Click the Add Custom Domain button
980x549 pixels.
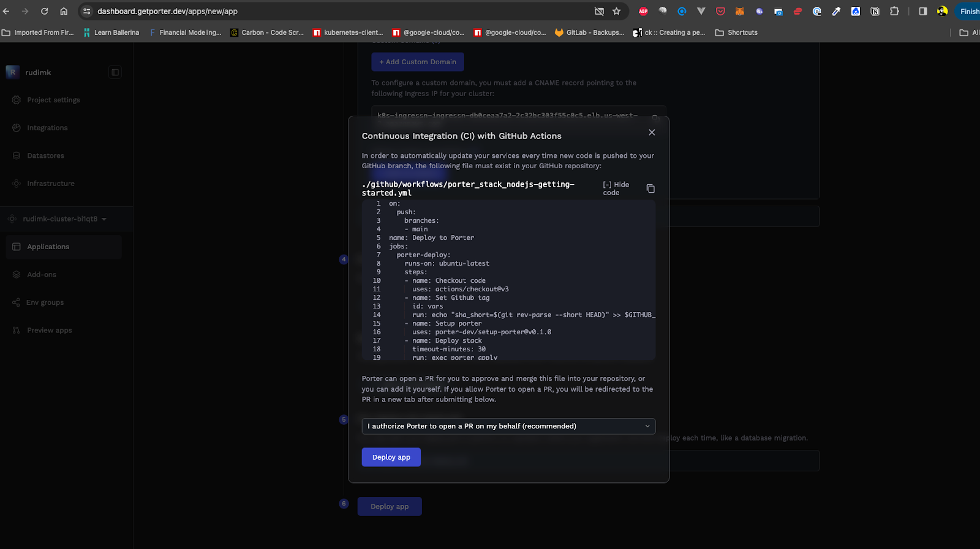pyautogui.click(x=418, y=62)
